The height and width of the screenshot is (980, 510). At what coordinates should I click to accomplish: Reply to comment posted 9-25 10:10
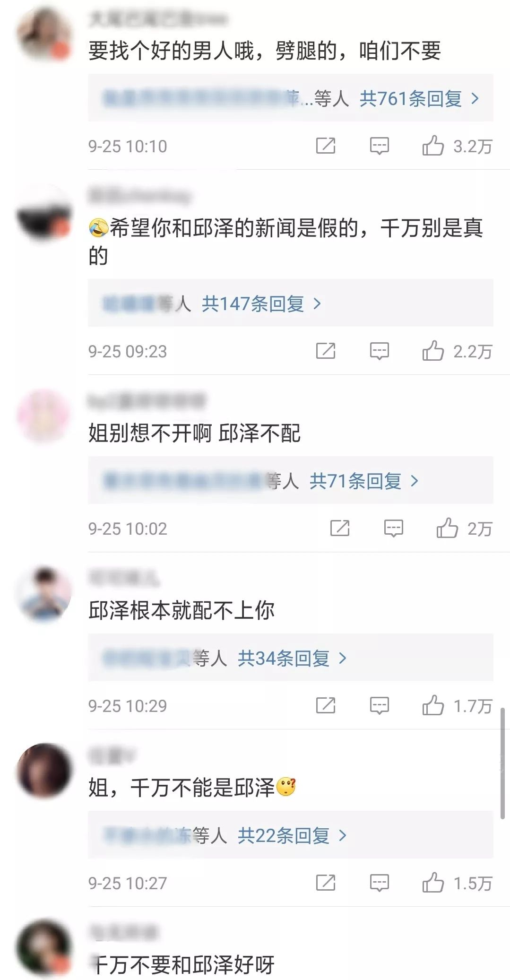tap(379, 146)
